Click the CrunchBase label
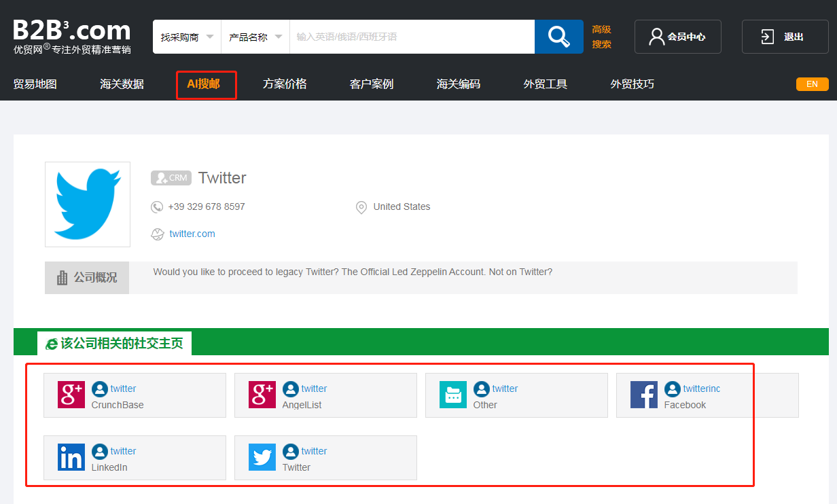Image resolution: width=837 pixels, height=504 pixels. (118, 405)
